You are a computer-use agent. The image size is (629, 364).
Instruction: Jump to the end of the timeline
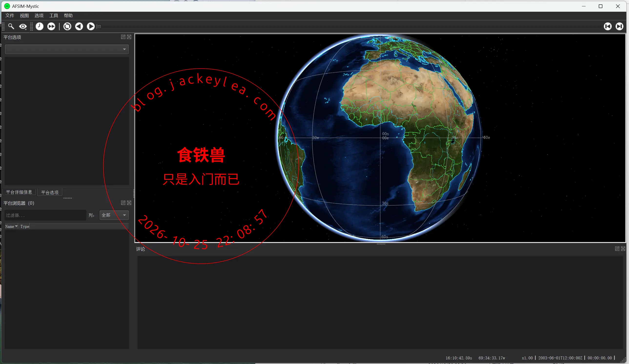(619, 26)
